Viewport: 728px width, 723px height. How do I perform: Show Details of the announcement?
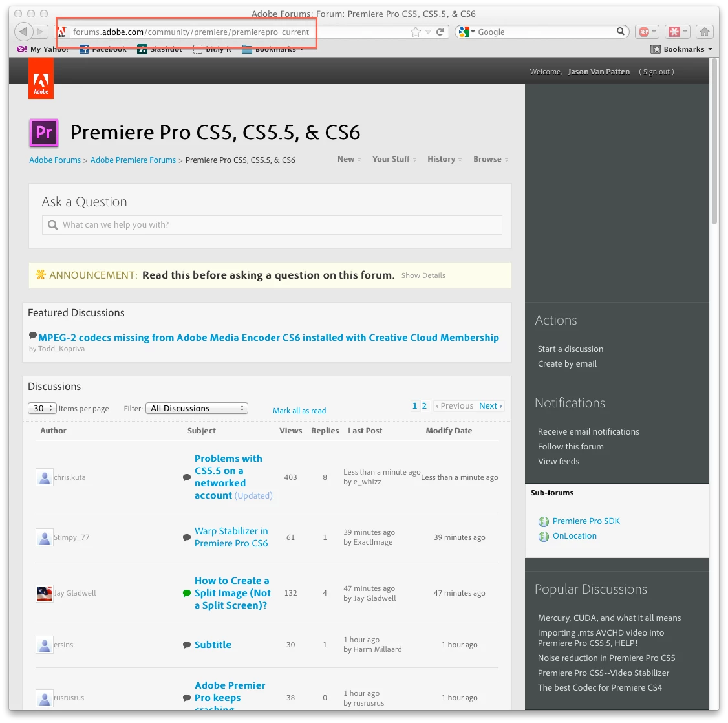point(423,276)
